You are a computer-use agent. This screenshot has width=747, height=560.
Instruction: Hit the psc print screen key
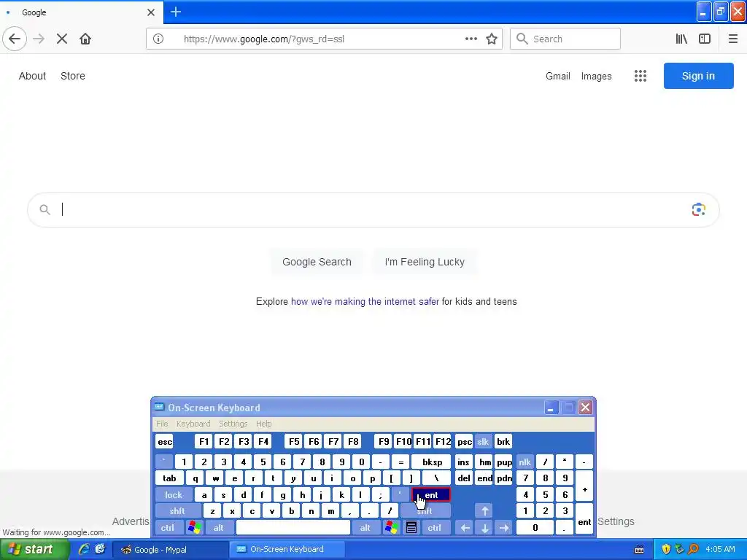464,441
